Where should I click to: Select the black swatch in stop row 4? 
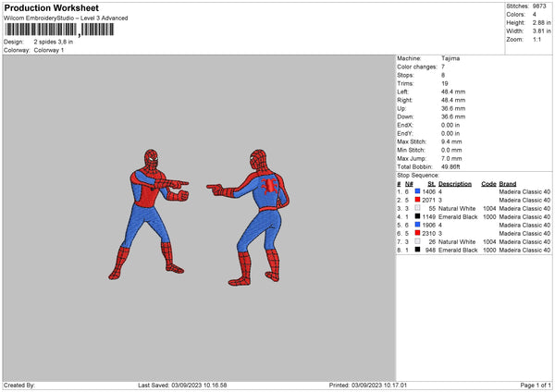click(x=418, y=216)
